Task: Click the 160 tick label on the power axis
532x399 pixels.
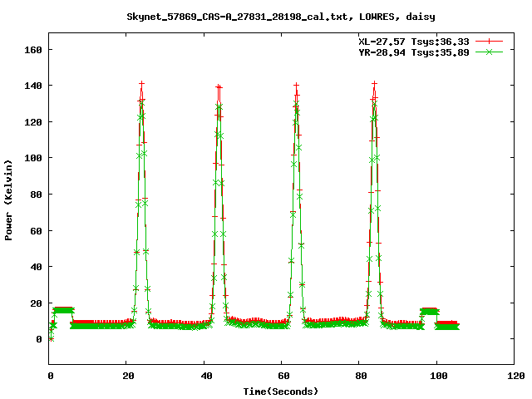Action: click(33, 50)
